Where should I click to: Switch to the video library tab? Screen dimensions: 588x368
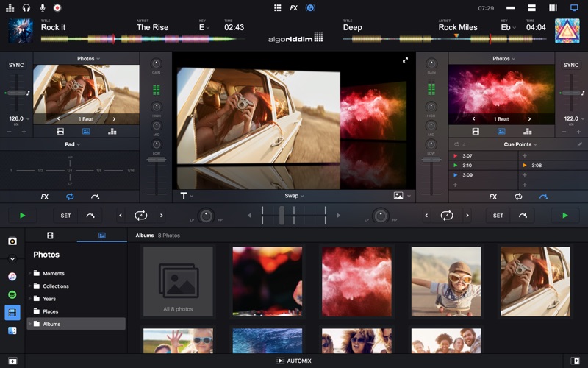point(50,236)
